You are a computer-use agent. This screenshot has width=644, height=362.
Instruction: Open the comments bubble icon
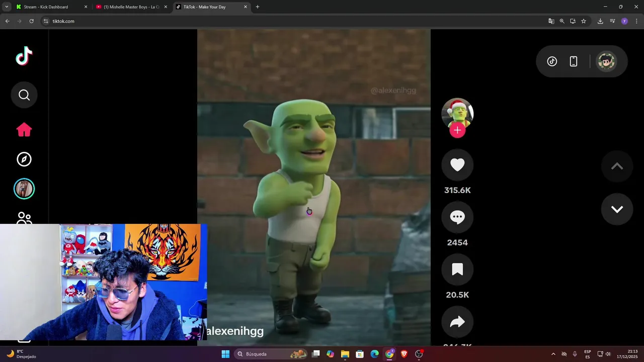pyautogui.click(x=457, y=217)
